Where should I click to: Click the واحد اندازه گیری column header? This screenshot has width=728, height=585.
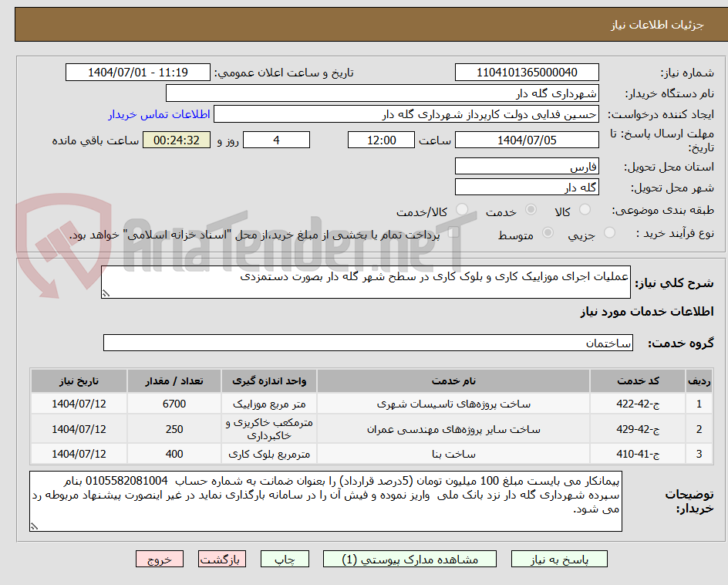pyautogui.click(x=269, y=381)
